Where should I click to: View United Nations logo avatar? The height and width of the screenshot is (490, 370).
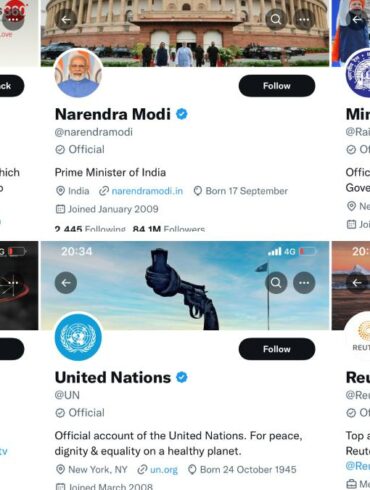78,337
